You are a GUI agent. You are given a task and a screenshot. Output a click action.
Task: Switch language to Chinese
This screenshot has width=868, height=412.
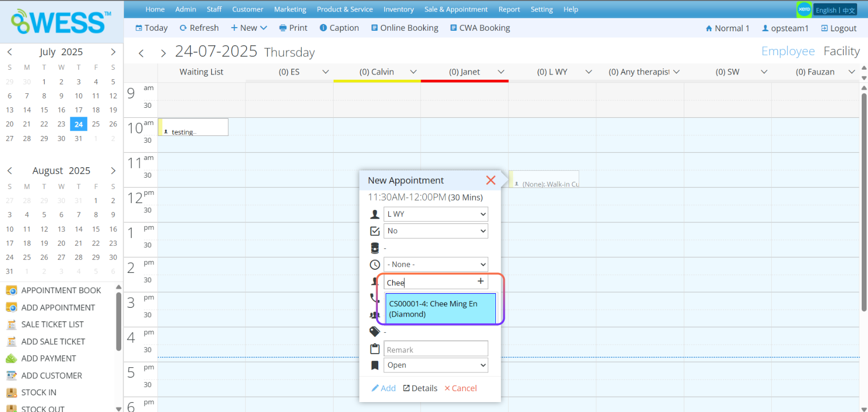849,10
